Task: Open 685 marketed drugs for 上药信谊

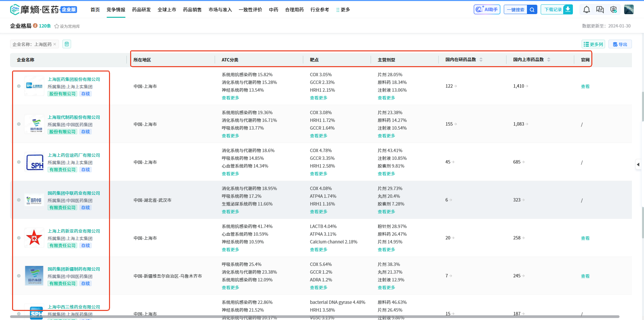Action: pyautogui.click(x=519, y=162)
